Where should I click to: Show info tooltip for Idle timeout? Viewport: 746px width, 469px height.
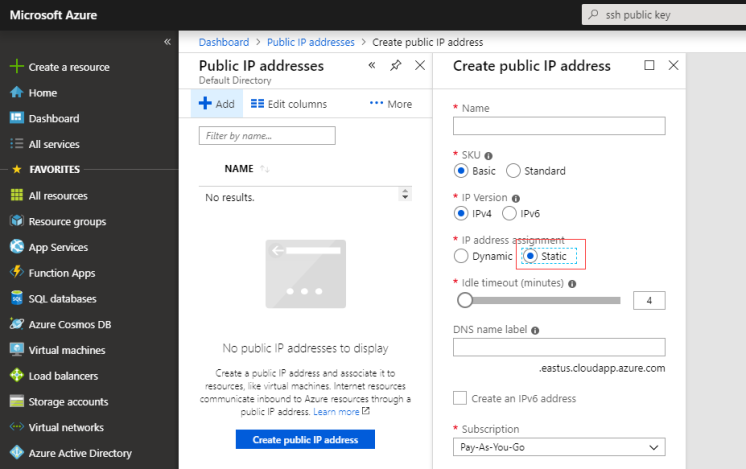coord(572,284)
